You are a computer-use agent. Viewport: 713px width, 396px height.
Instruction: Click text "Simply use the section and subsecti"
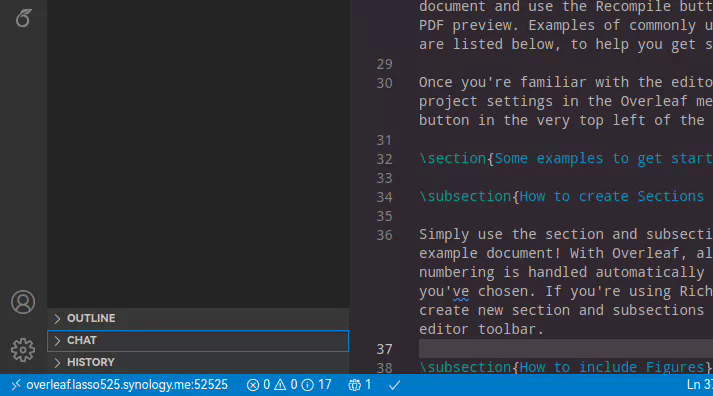(566, 234)
